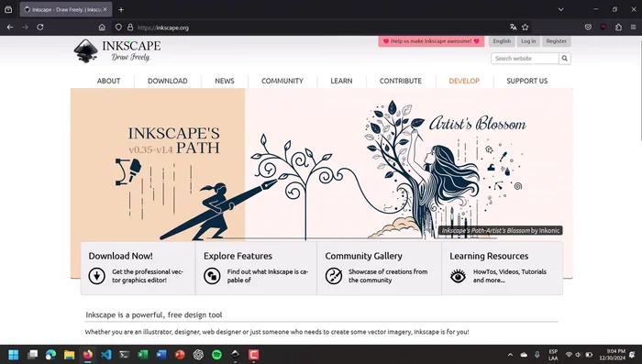This screenshot has height=364, width=642.
Task: Click the Explore Features shapes icon
Action: point(212,276)
